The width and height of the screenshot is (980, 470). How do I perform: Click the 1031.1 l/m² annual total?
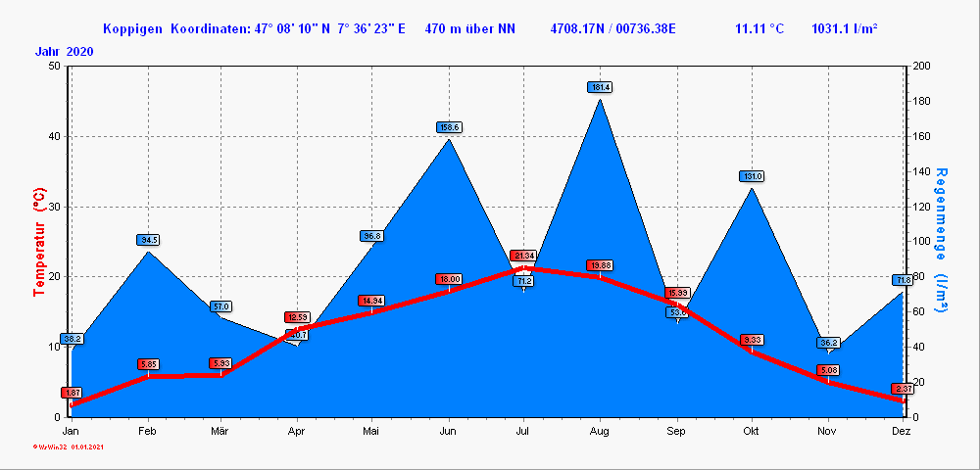(844, 28)
